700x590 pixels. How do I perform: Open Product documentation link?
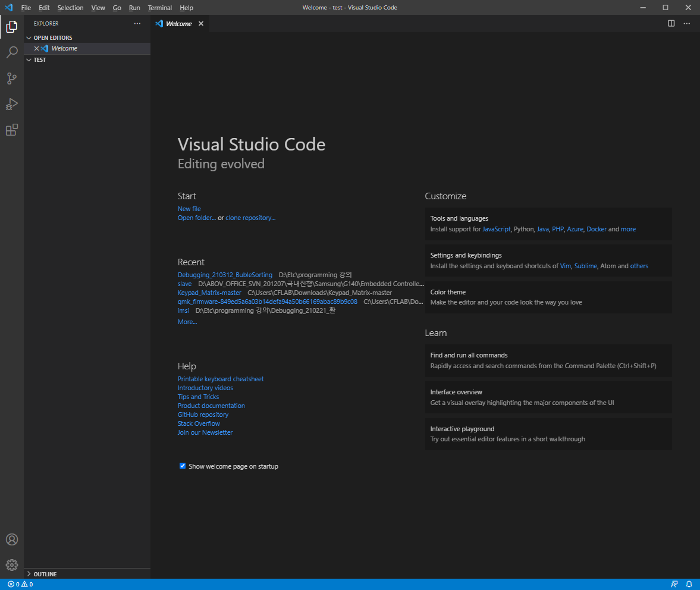point(211,406)
